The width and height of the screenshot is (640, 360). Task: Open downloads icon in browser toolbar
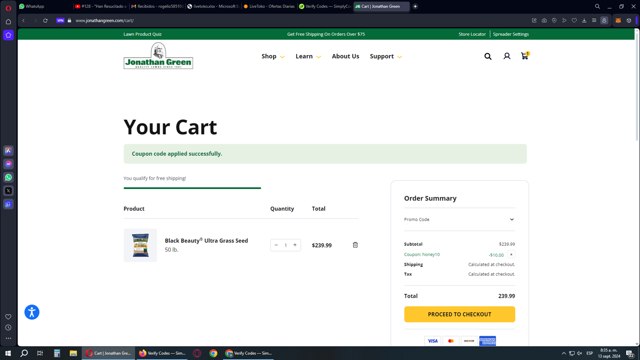point(584,20)
